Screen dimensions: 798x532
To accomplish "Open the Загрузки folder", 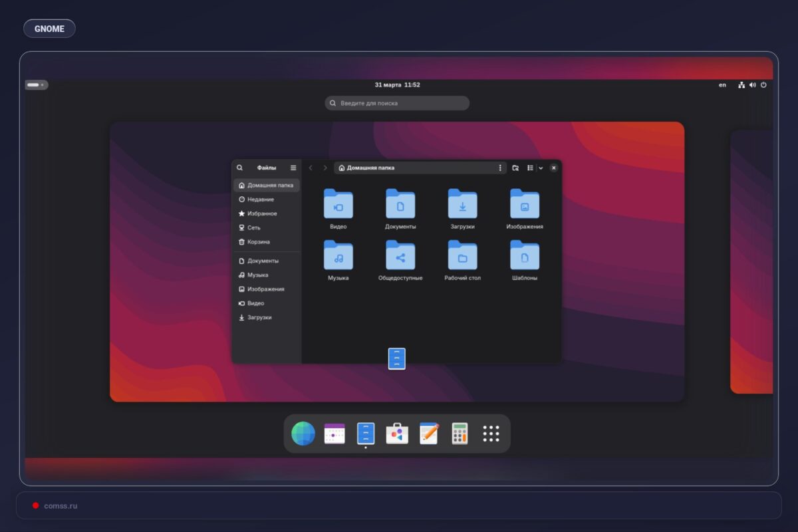I will [x=462, y=205].
